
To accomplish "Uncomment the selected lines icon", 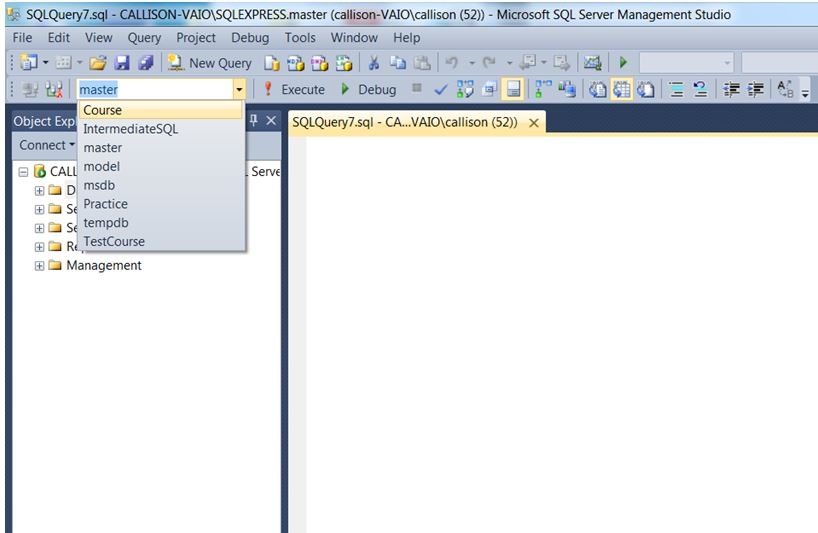I will pos(700,90).
